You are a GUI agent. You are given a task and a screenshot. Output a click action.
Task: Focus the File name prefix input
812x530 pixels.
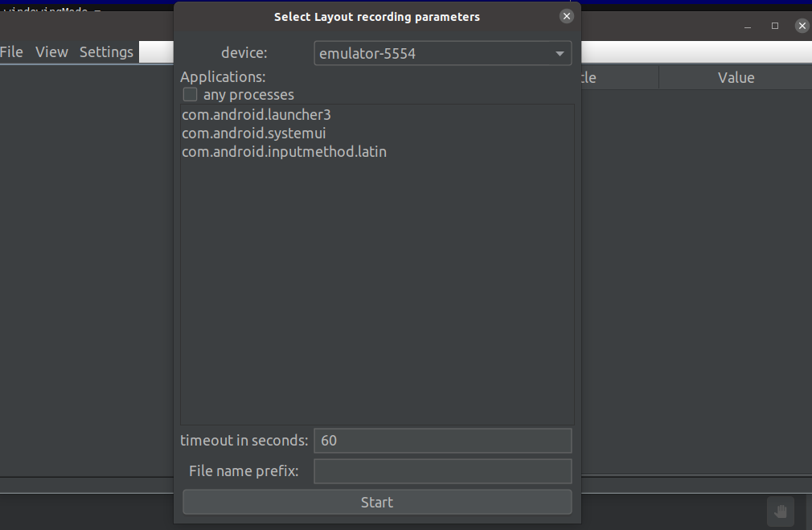pos(443,471)
